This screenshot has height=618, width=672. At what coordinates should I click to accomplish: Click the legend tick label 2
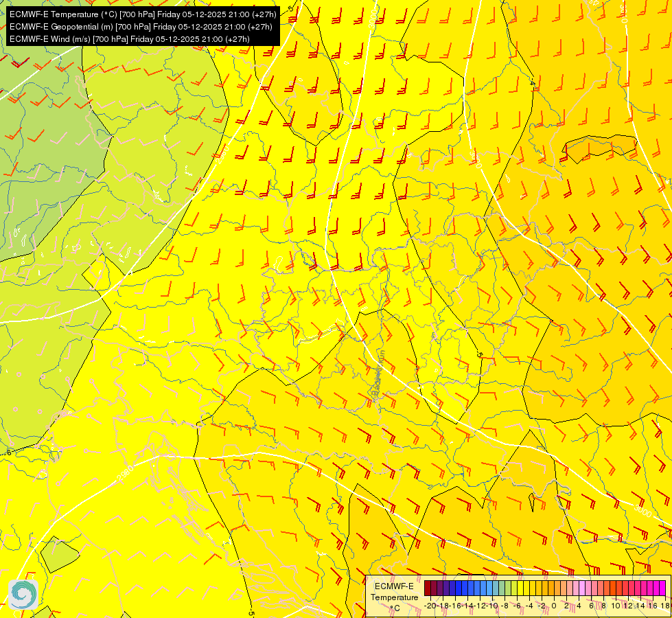[x=566, y=606]
